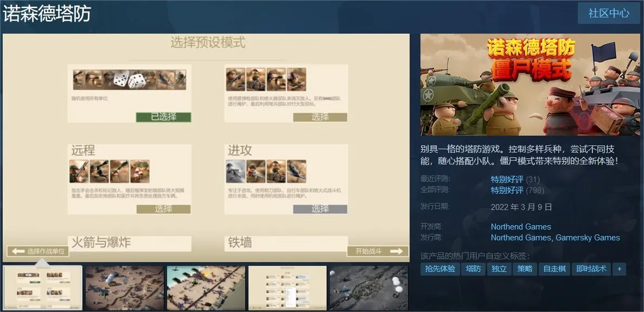Open the 即时战术 tag
The image size is (644, 312).
[x=591, y=269]
